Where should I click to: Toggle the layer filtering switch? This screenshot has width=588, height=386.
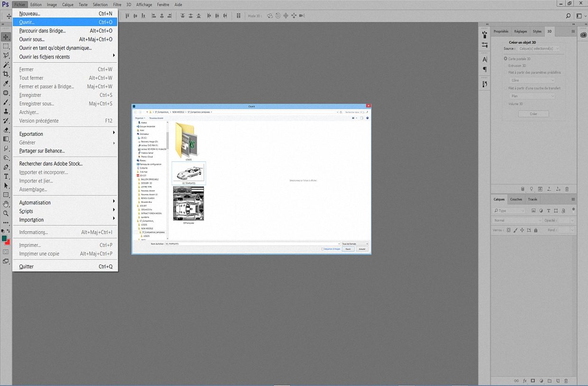click(573, 209)
